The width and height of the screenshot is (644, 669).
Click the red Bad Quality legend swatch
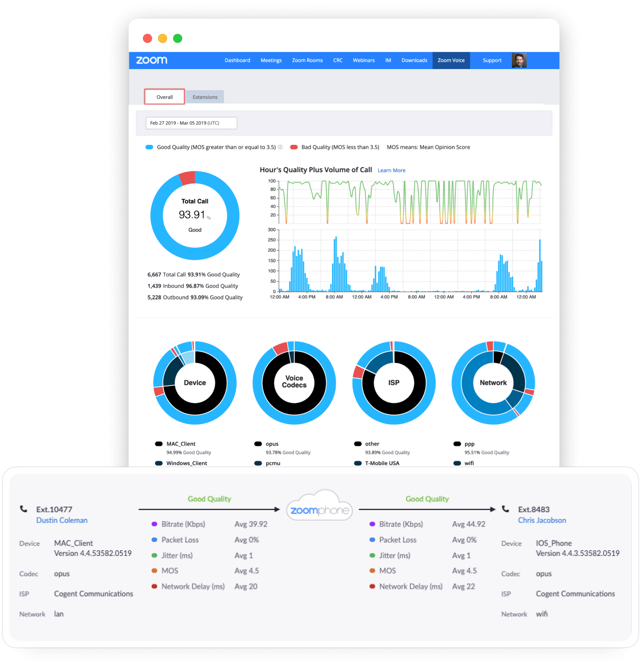coord(294,147)
